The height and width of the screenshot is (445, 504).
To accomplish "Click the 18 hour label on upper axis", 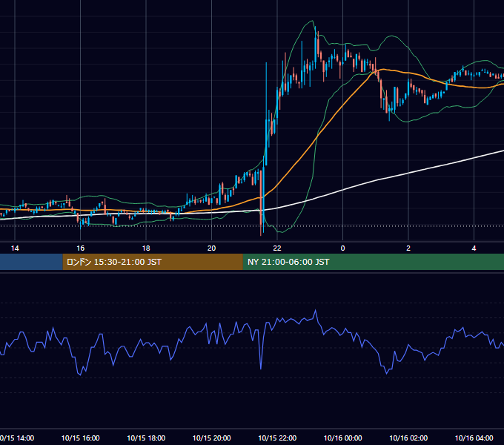I will 146,248.
